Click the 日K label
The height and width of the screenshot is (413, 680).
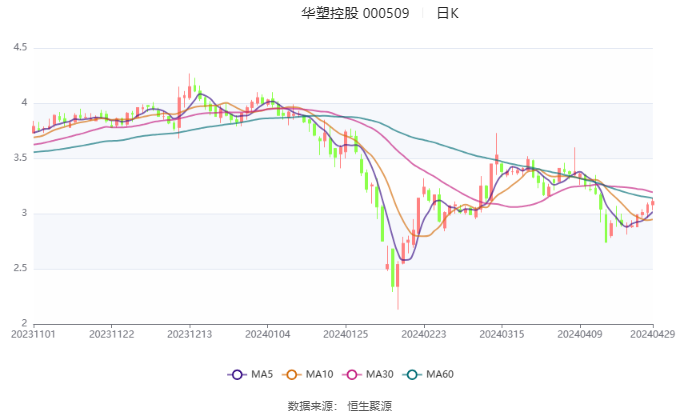pyautogui.click(x=448, y=13)
